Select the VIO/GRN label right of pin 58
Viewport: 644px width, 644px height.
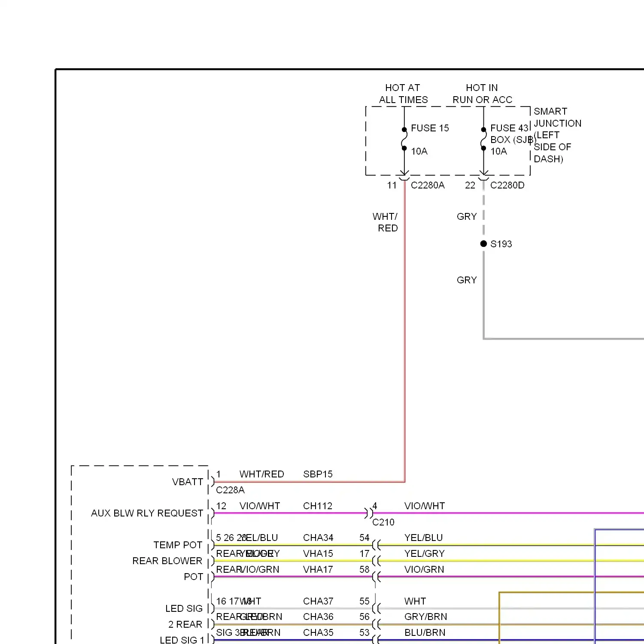coord(424,569)
